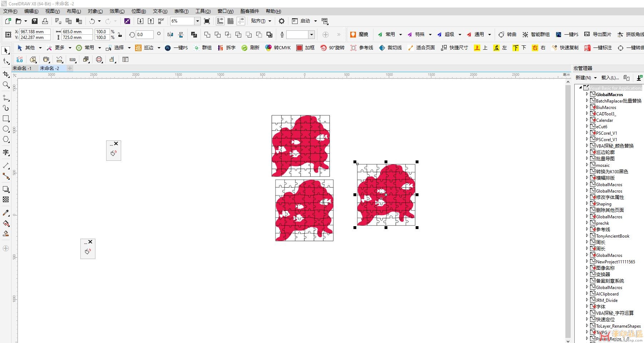Open the zoom level 6% dropdown
Image resolution: width=644 pixels, height=343 pixels.
(x=197, y=21)
